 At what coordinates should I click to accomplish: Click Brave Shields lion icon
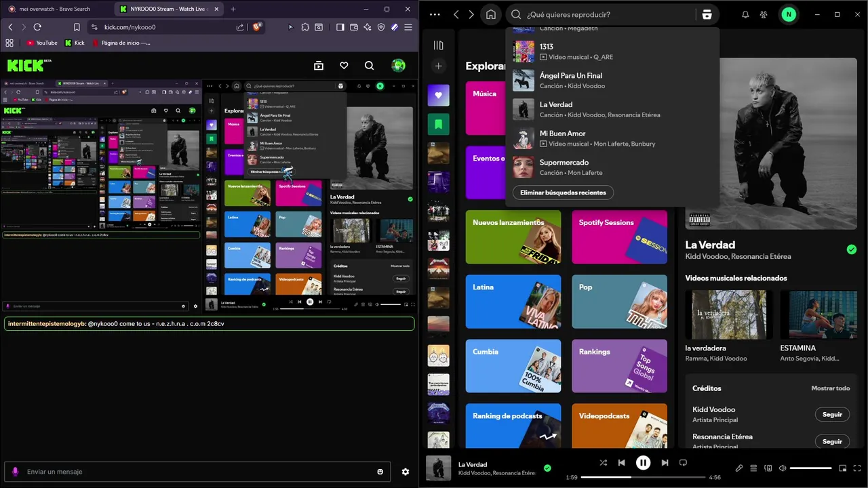point(257,27)
